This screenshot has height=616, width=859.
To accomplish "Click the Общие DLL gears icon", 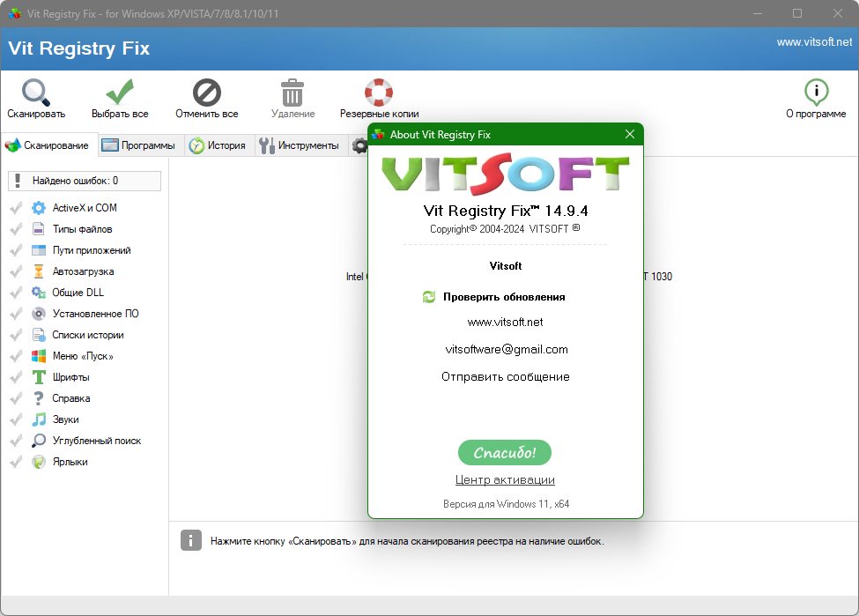I will click(39, 293).
